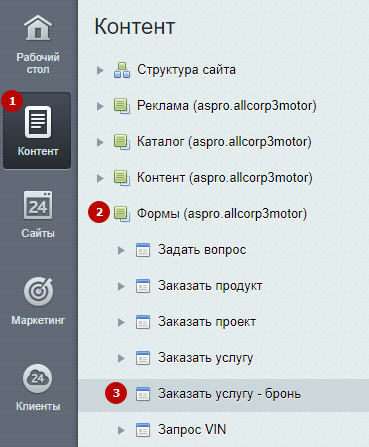Open the Задать вопрос form
The image size is (369, 447).
tap(202, 250)
